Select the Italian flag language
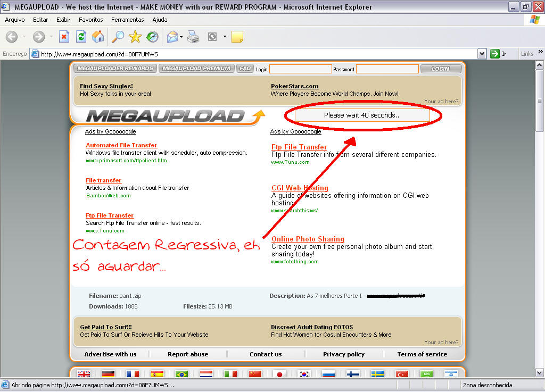 (230, 374)
